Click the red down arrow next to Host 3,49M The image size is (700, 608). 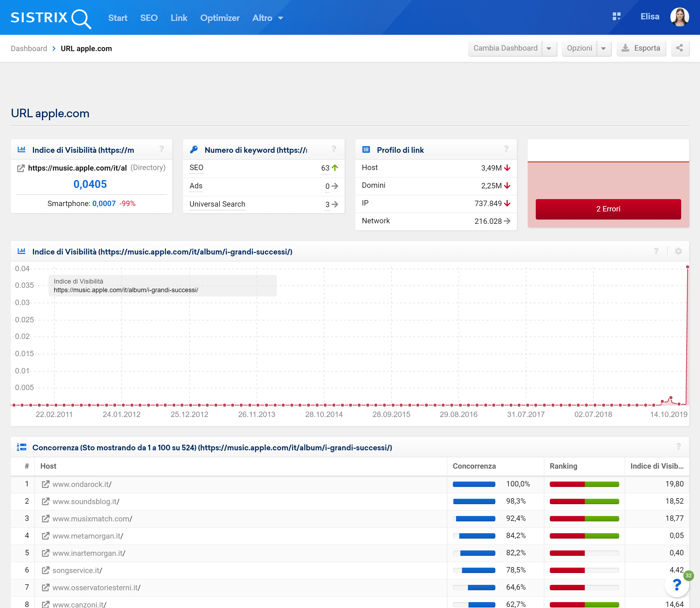click(x=507, y=168)
